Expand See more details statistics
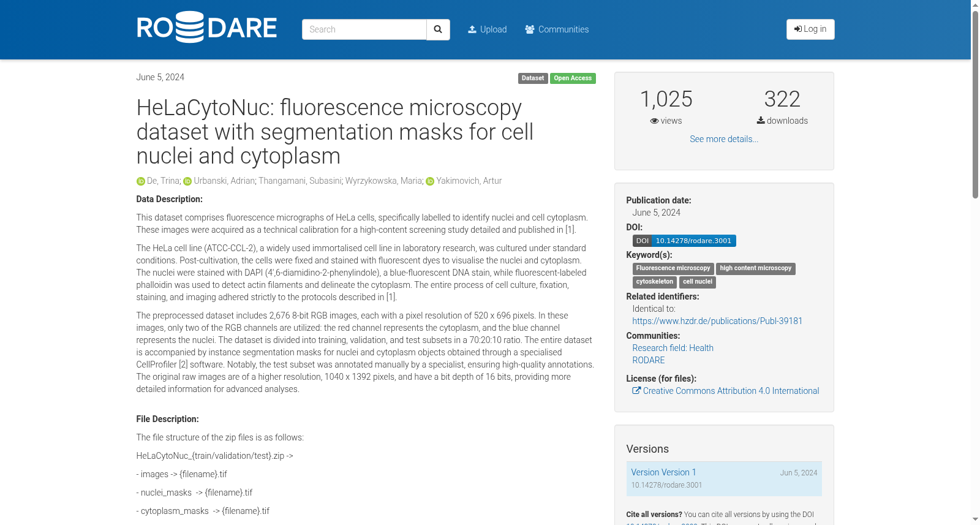 pyautogui.click(x=724, y=139)
